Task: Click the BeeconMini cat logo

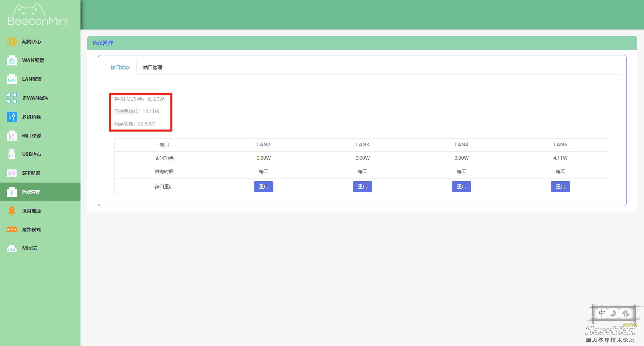Action: pos(37,15)
